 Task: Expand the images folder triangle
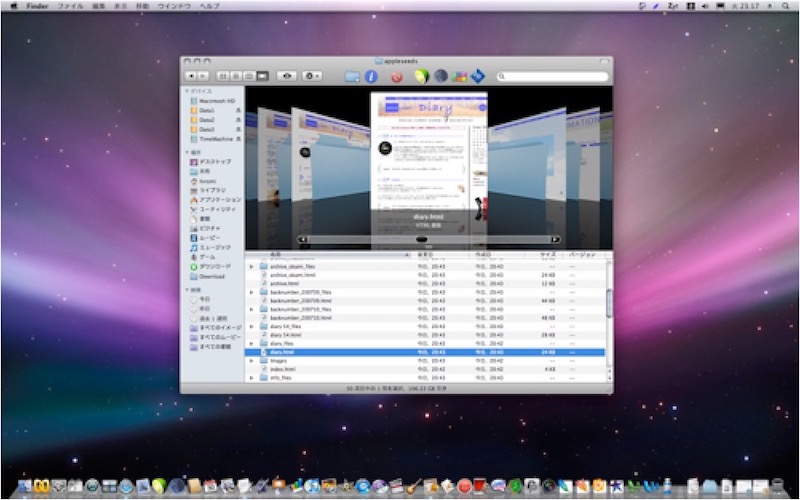pyautogui.click(x=251, y=361)
